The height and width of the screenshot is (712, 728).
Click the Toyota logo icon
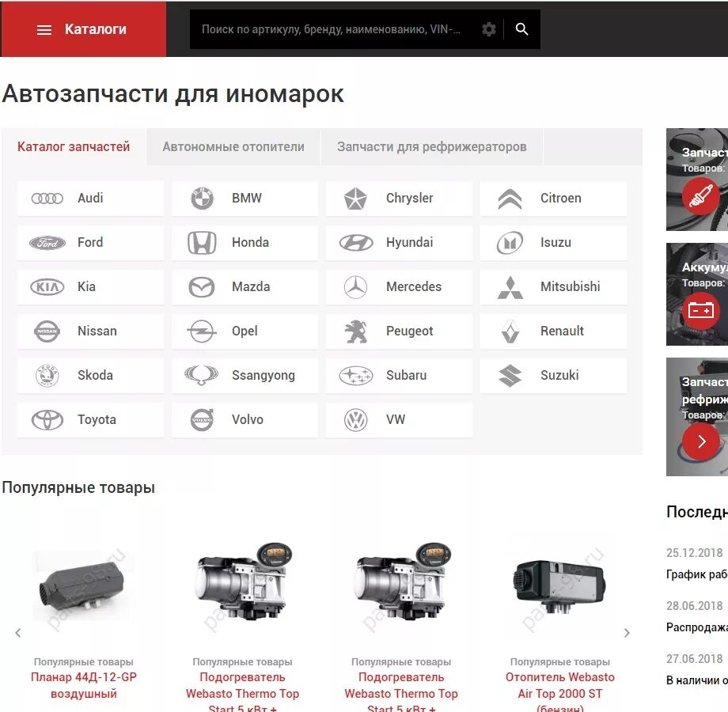[x=47, y=420]
